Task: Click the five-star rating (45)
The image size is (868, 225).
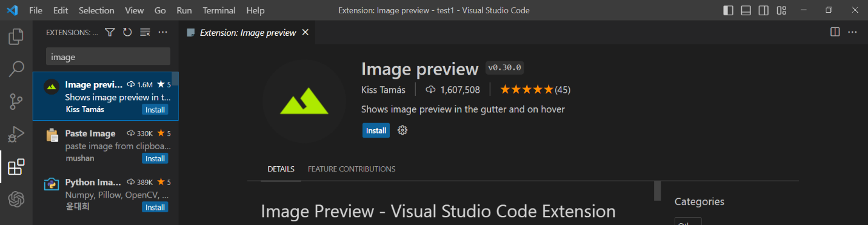Action: (x=535, y=90)
